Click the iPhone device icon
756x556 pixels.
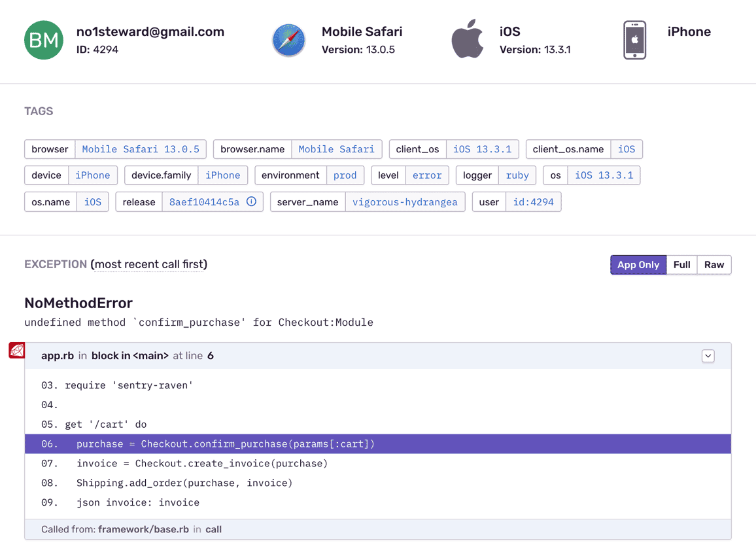[x=634, y=40]
